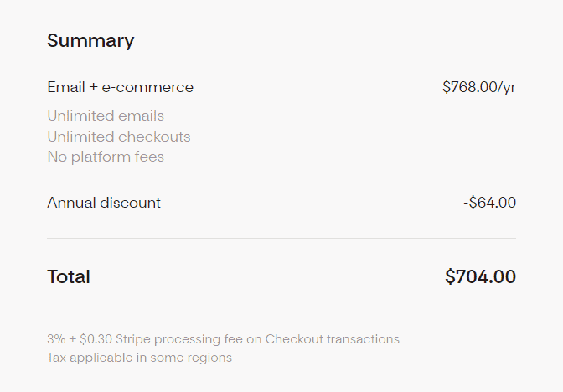Click the word discount in Annual discount
The height and width of the screenshot is (392, 563).
[x=131, y=203]
